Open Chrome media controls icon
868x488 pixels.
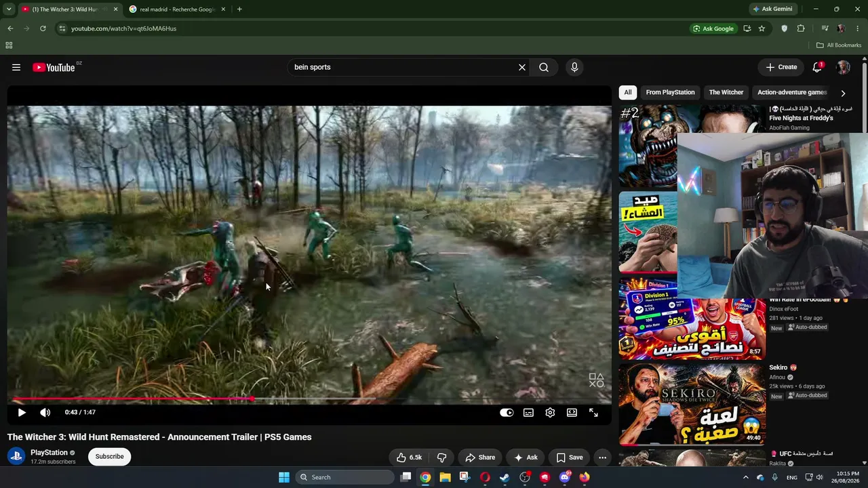825,28
